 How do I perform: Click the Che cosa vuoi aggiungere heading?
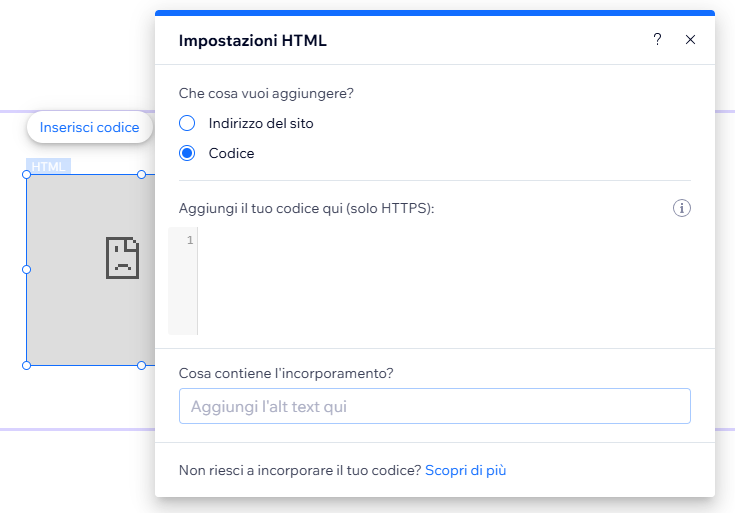click(267, 93)
